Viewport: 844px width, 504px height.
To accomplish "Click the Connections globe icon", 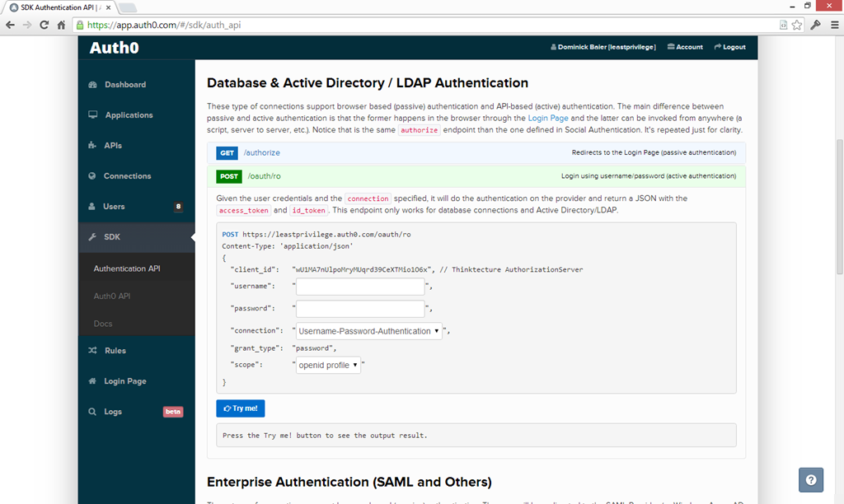I will 92,176.
